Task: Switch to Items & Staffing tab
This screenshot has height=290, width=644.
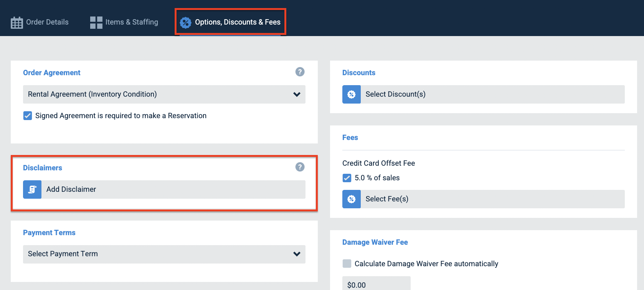Action: (x=124, y=22)
